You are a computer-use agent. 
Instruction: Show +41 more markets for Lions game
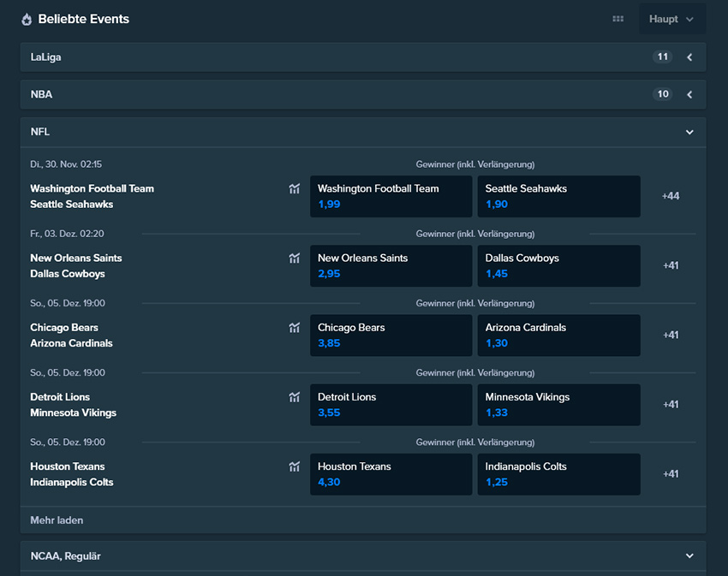click(671, 404)
